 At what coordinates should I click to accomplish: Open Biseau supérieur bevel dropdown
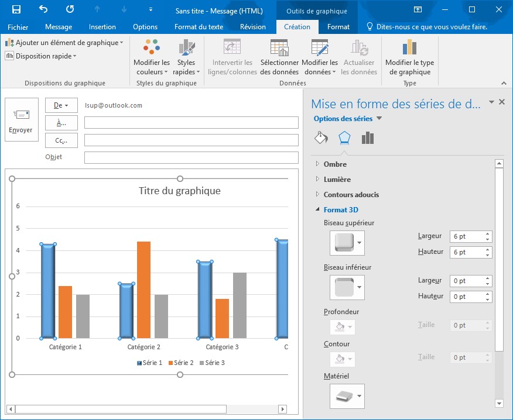pos(360,242)
